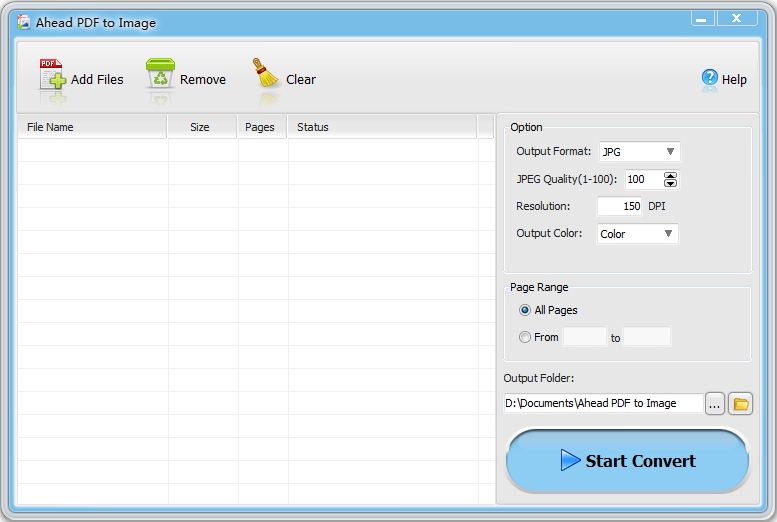Expand the Output Format dropdown

[x=639, y=152]
